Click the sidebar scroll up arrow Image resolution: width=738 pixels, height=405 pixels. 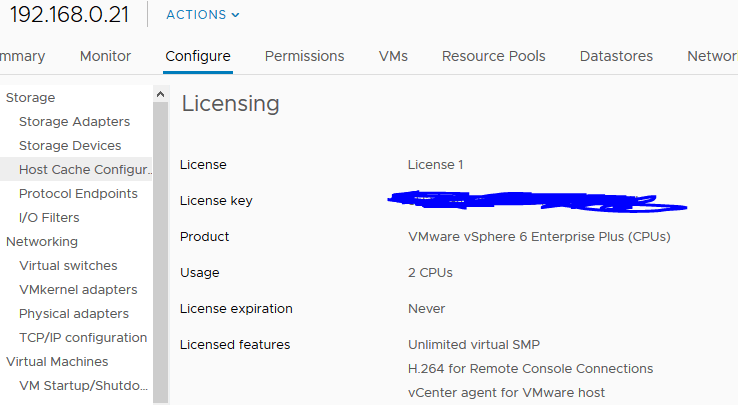tap(160, 94)
